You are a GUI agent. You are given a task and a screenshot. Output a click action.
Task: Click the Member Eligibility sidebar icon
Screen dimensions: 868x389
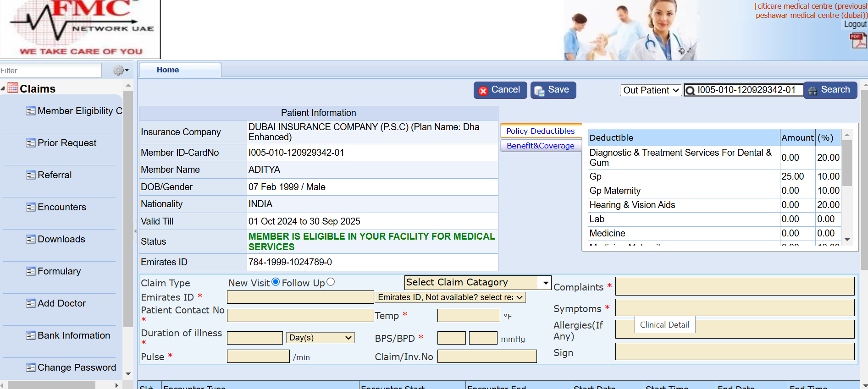point(31,111)
